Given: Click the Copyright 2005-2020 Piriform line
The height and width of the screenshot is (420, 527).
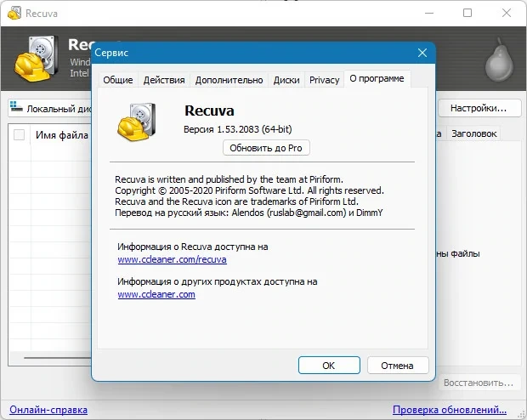Looking at the screenshot, I should point(249,190).
